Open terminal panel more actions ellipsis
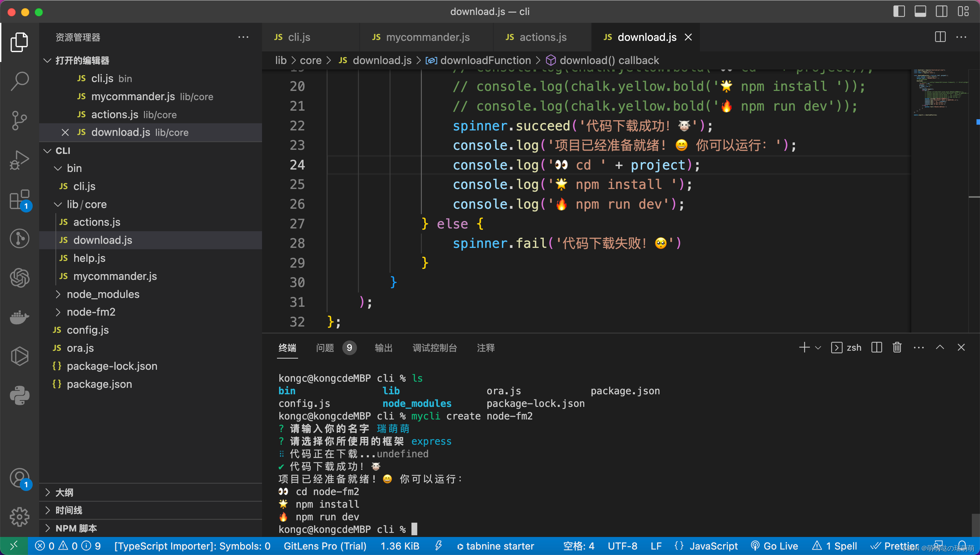The image size is (980, 555). (918, 348)
